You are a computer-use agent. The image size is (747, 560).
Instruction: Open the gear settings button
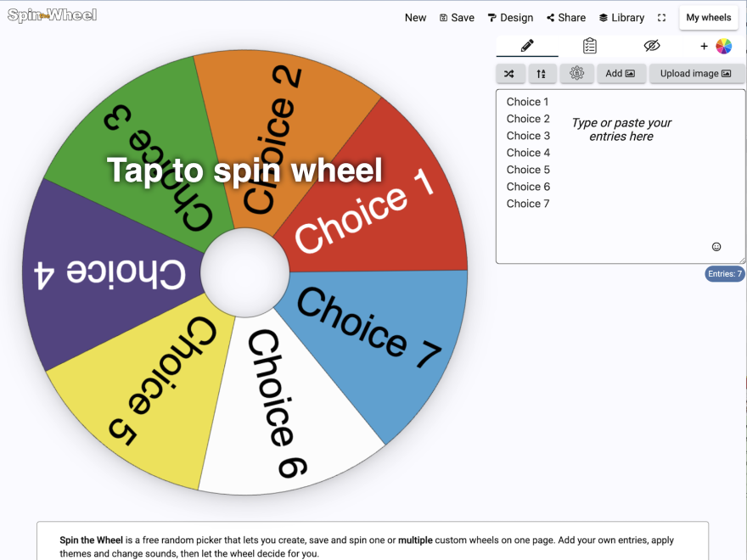point(576,73)
